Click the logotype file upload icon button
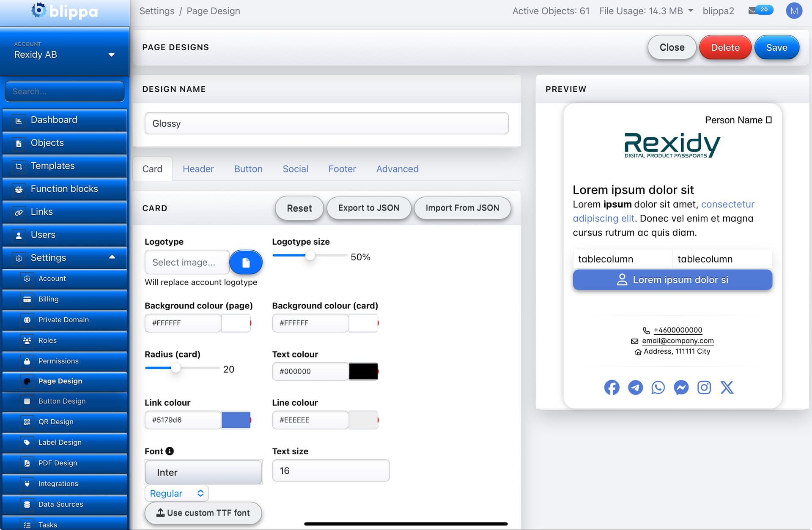This screenshot has width=812, height=530. click(x=246, y=262)
